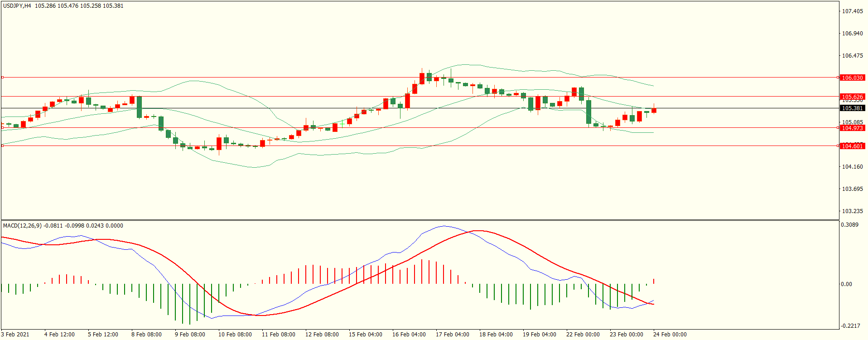The width and height of the screenshot is (868, 340).
Task: Select the left anchor of the 104.601 line
Action: 2,146
